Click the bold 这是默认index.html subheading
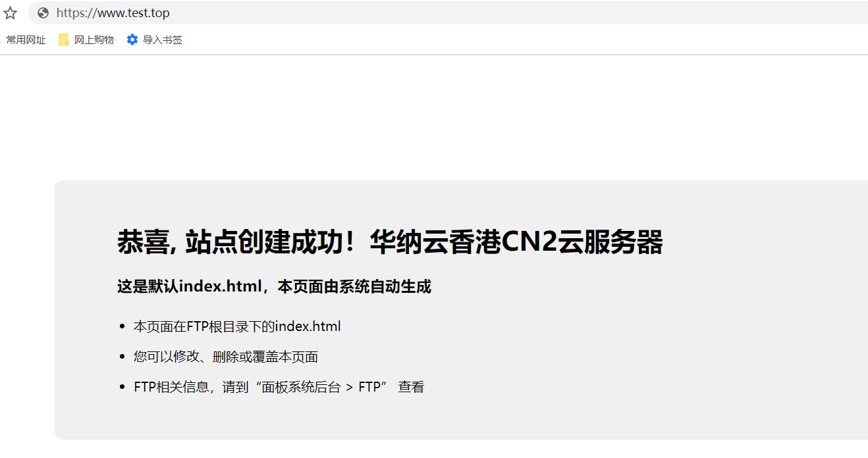 pos(274,287)
